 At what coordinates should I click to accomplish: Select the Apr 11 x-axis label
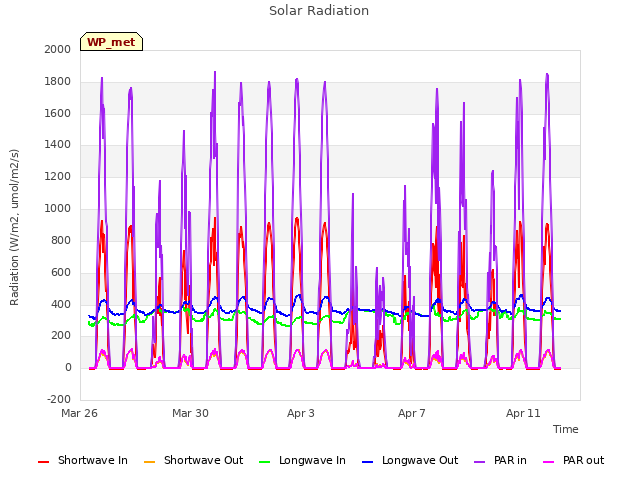[523, 413]
